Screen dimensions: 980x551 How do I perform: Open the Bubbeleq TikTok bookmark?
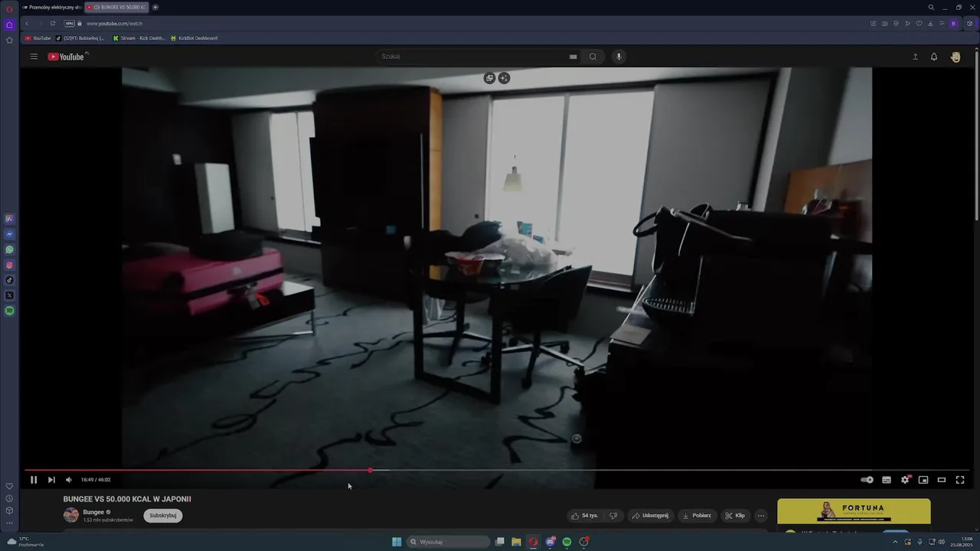(x=80, y=38)
